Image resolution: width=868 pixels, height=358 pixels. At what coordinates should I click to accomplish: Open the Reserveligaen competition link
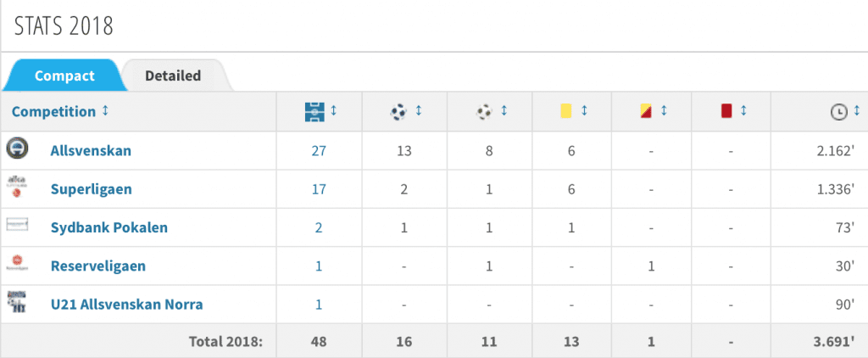click(x=98, y=266)
